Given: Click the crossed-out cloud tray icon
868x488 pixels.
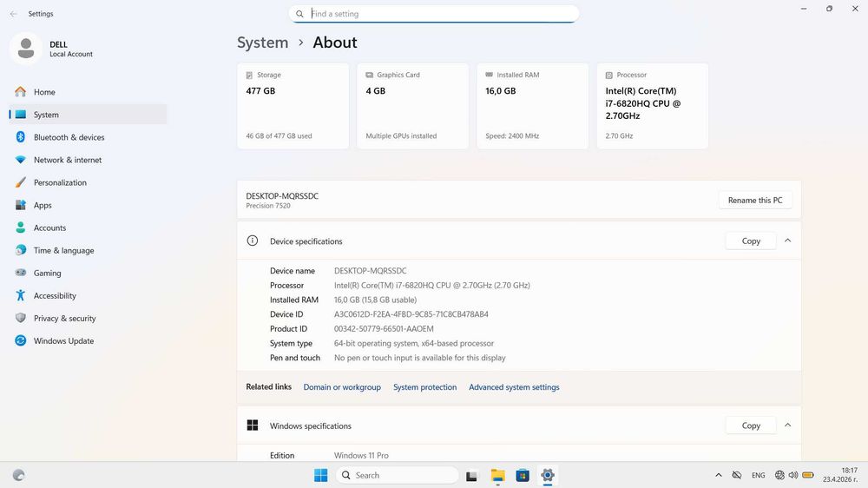Looking at the screenshot, I should [737, 475].
